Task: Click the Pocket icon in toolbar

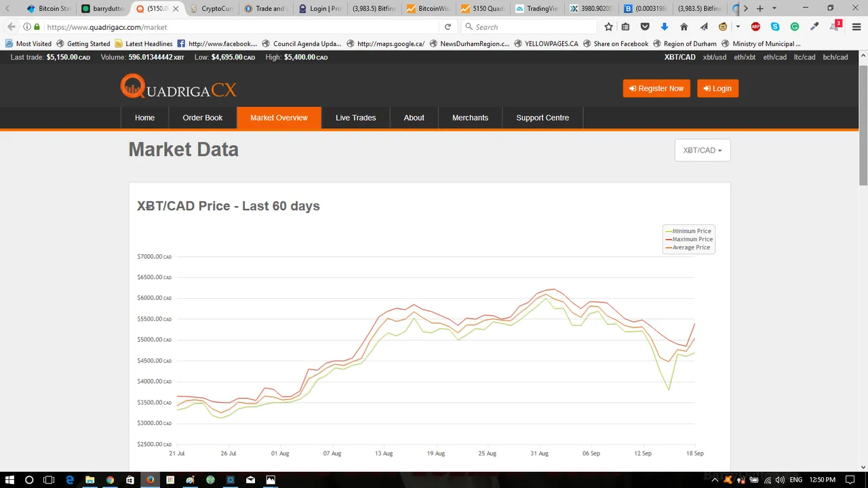Action: (x=645, y=27)
